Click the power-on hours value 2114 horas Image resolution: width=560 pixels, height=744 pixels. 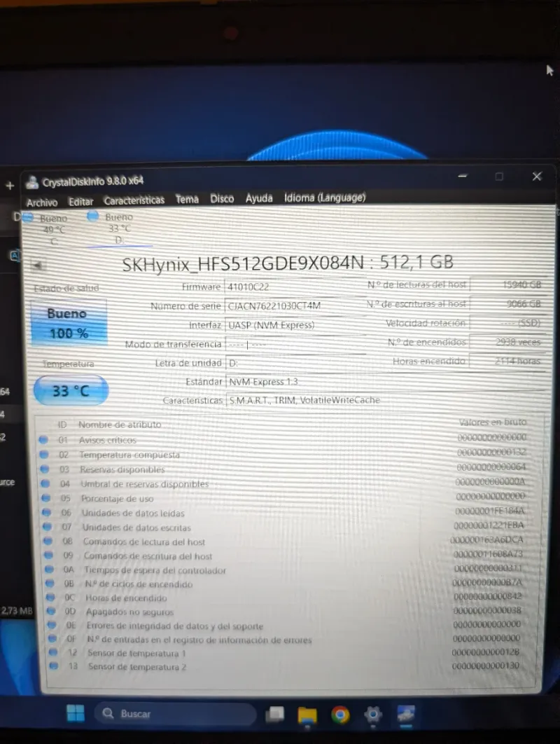507,361
